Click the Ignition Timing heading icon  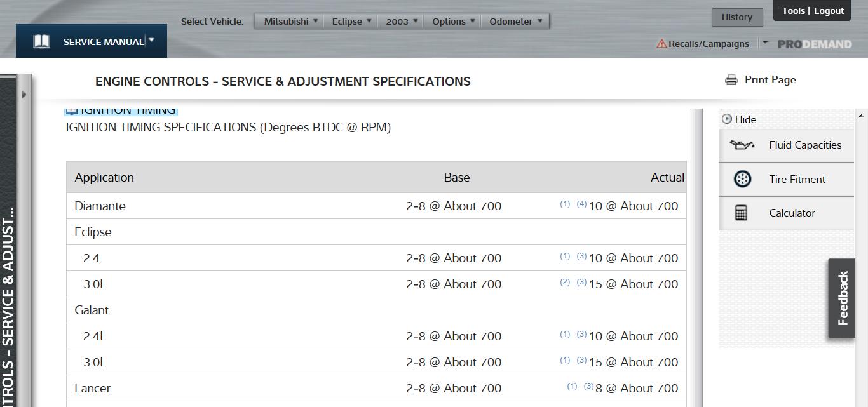[72, 111]
